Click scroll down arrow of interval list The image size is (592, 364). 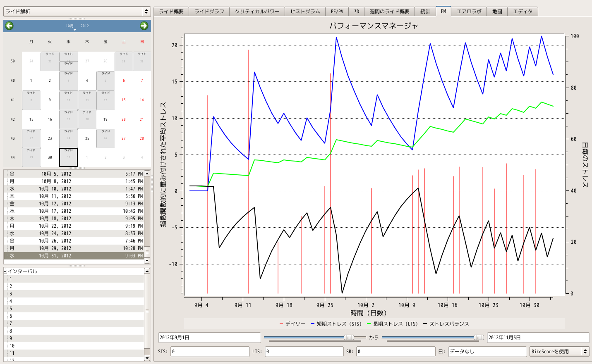147,358
